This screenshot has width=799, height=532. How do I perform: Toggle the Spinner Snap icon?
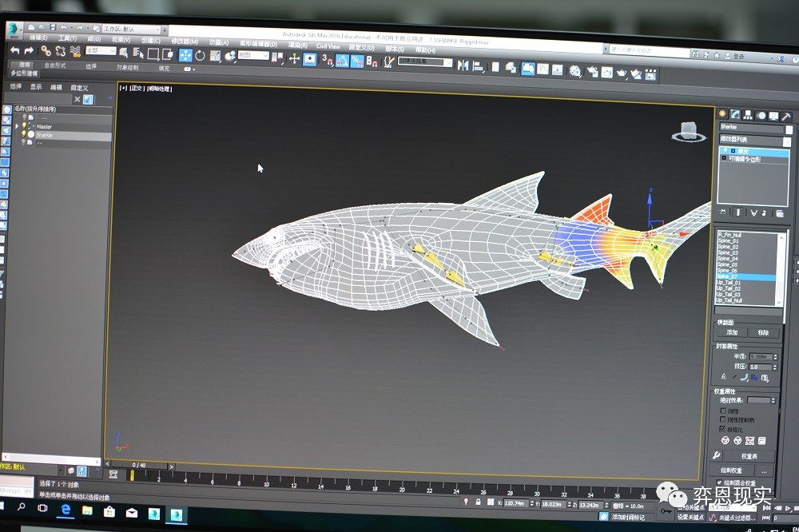(x=372, y=62)
